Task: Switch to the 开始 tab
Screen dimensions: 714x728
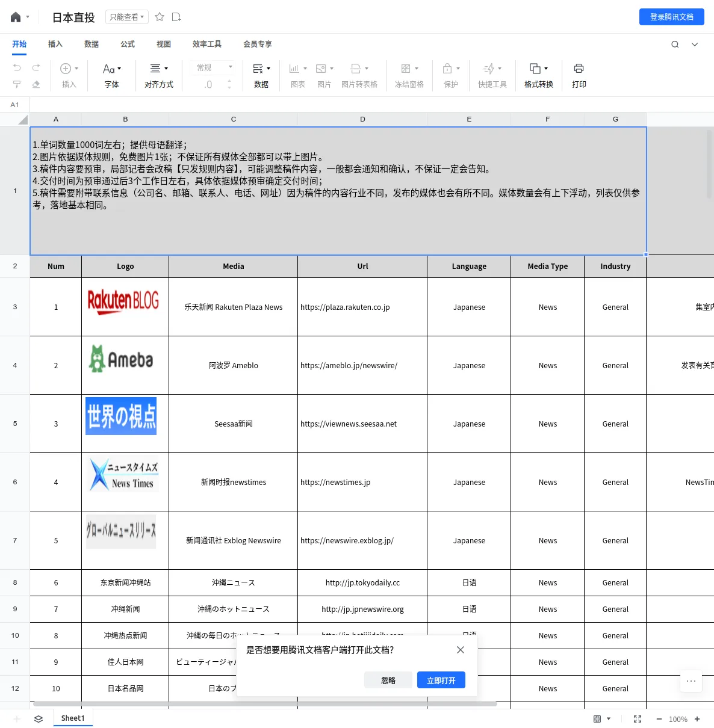Action: coord(19,44)
